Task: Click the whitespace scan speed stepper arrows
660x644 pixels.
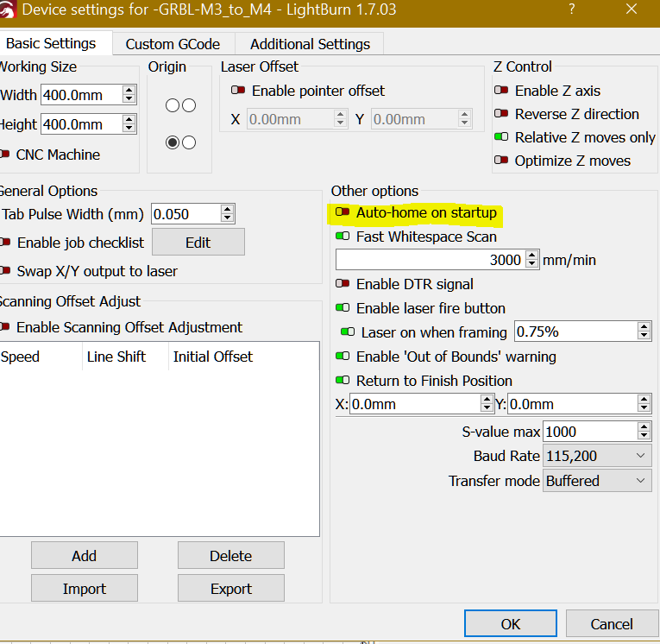Action: coord(532,260)
